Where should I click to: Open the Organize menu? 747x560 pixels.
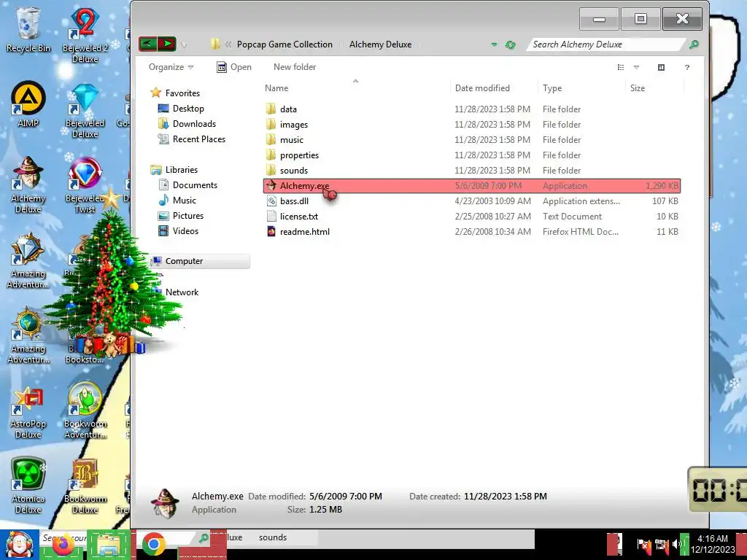[x=171, y=67]
